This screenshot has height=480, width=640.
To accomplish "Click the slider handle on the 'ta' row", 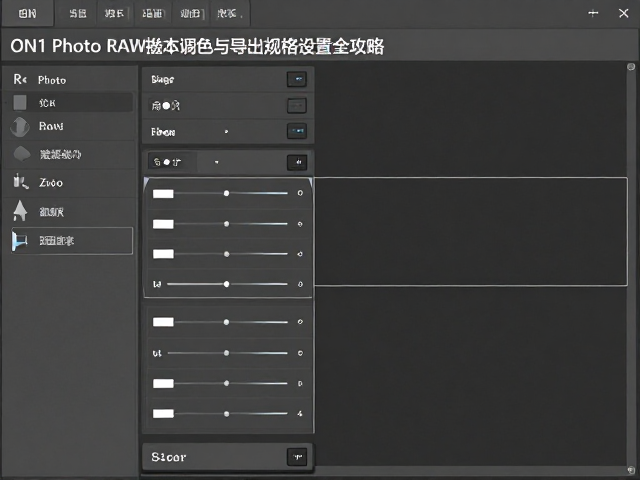I will tap(227, 284).
